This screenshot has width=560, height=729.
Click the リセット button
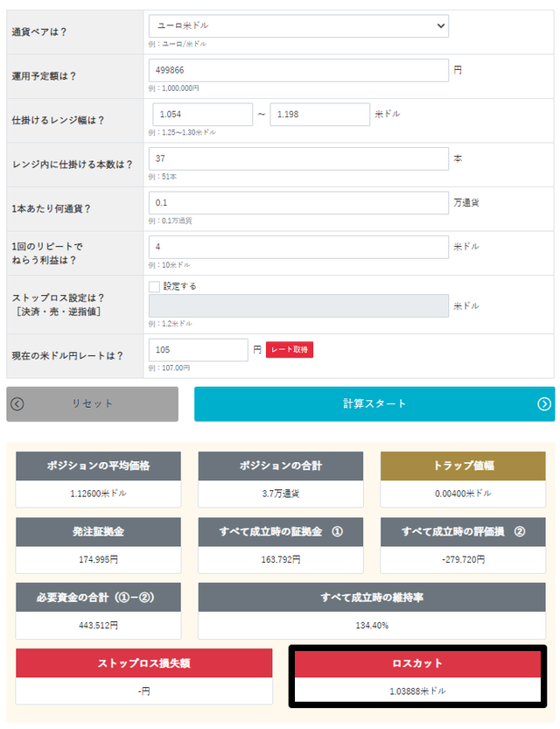[x=93, y=404]
